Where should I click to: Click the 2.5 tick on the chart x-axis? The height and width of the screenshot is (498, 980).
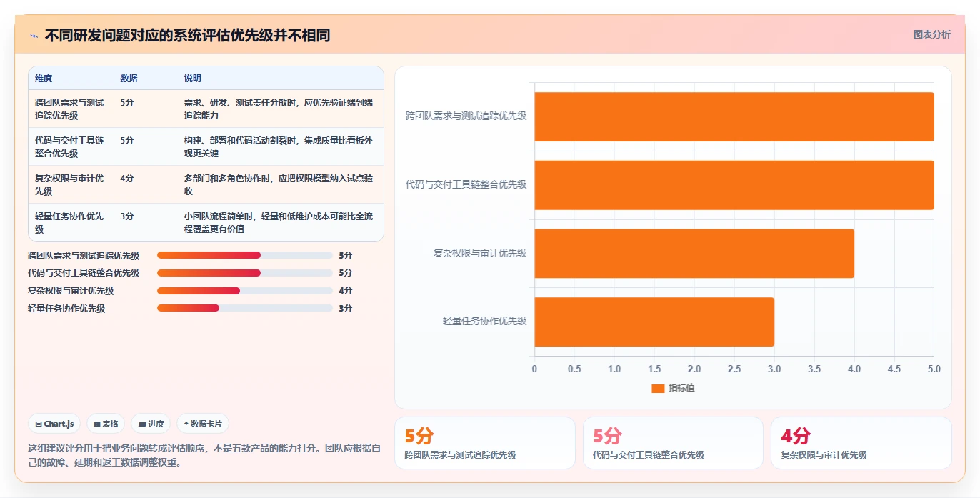[x=734, y=369]
